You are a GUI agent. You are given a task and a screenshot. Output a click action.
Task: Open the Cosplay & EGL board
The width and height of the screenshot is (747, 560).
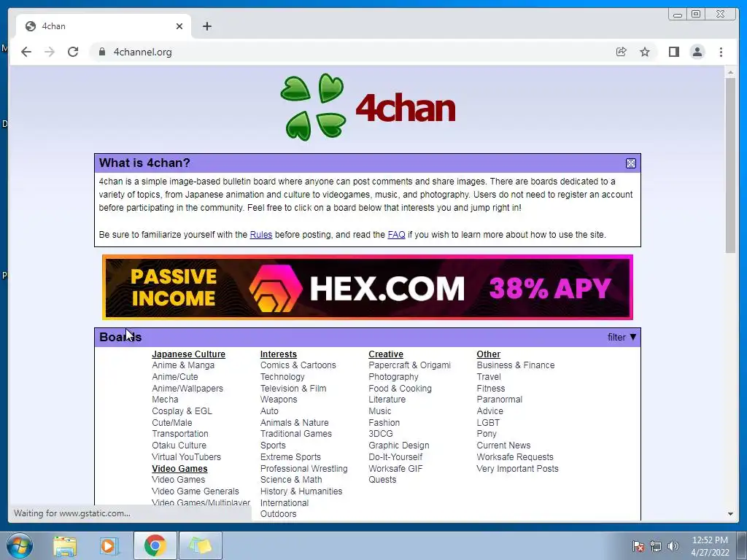click(182, 411)
